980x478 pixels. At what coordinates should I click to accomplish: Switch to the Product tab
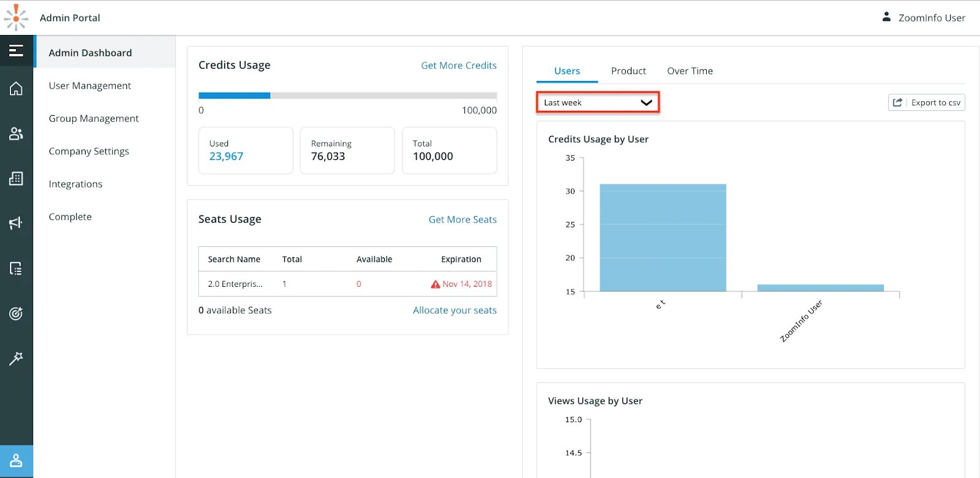(628, 71)
